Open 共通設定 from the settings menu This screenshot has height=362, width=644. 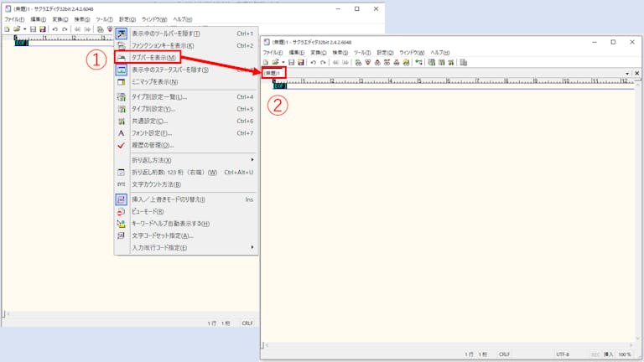[186, 121]
